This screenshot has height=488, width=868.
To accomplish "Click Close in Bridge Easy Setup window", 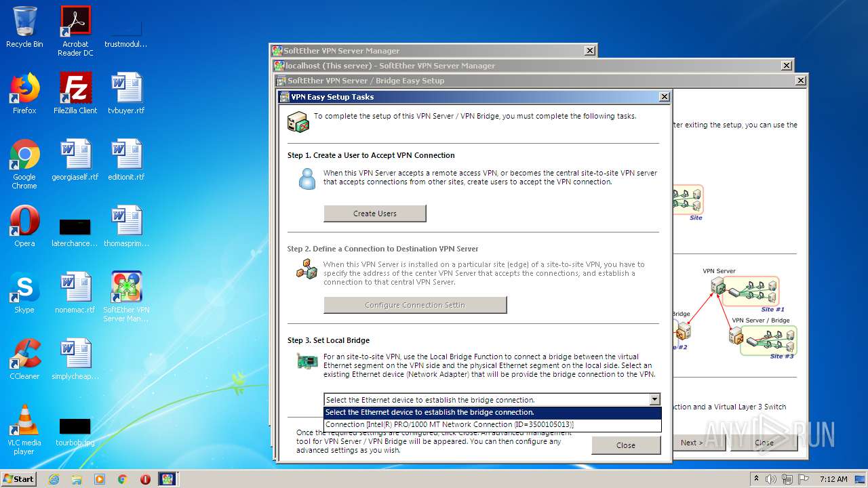I will coord(764,443).
